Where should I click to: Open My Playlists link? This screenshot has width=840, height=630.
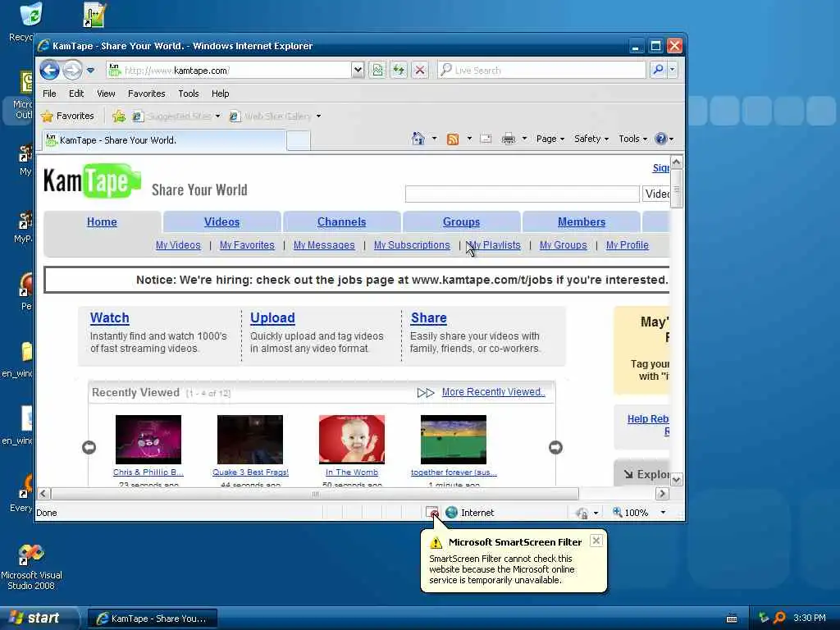pyautogui.click(x=493, y=244)
